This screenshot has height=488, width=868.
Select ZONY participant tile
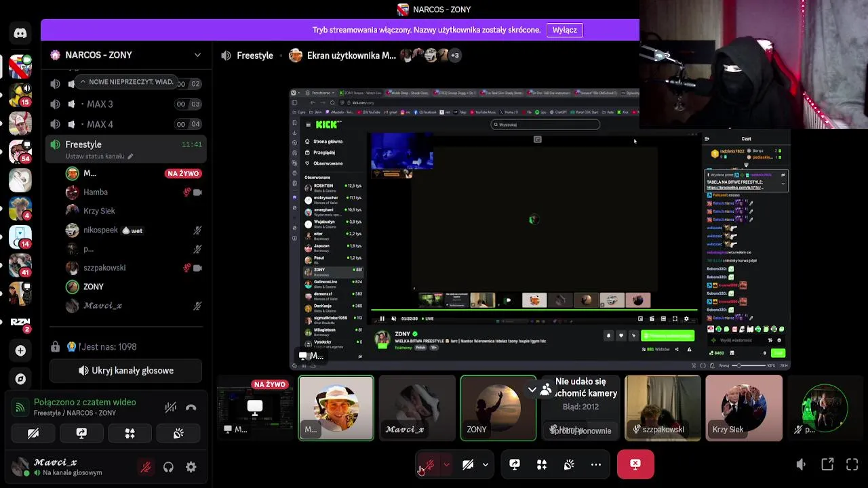pyautogui.click(x=498, y=408)
